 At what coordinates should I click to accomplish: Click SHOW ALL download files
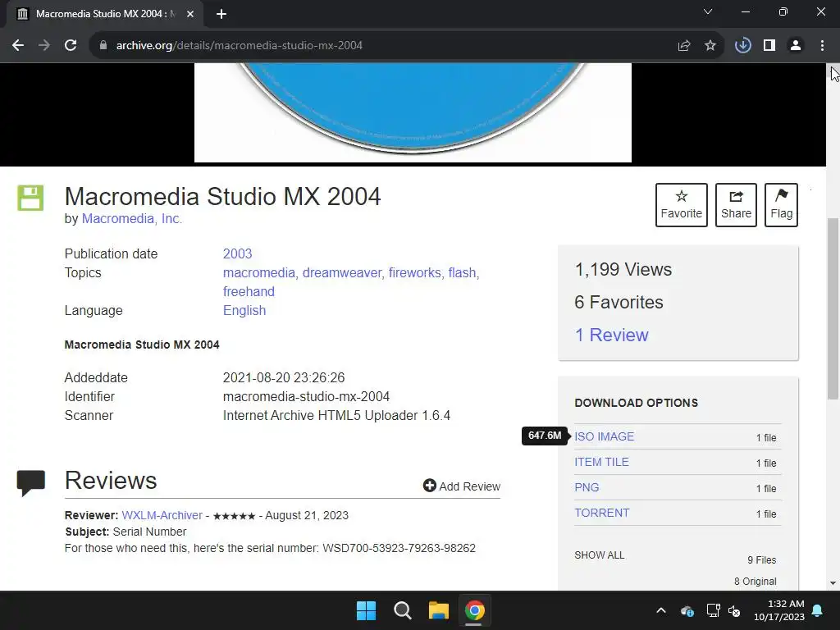[x=600, y=555]
